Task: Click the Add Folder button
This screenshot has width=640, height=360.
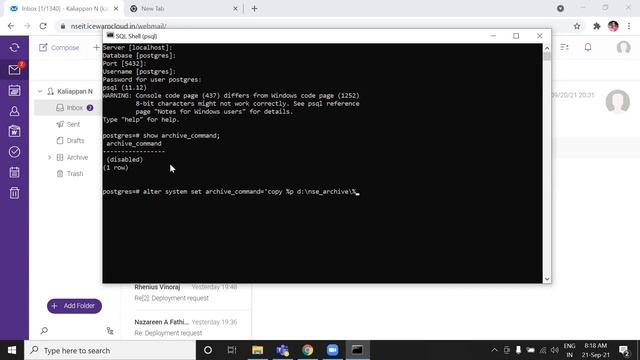Action: tap(74, 306)
